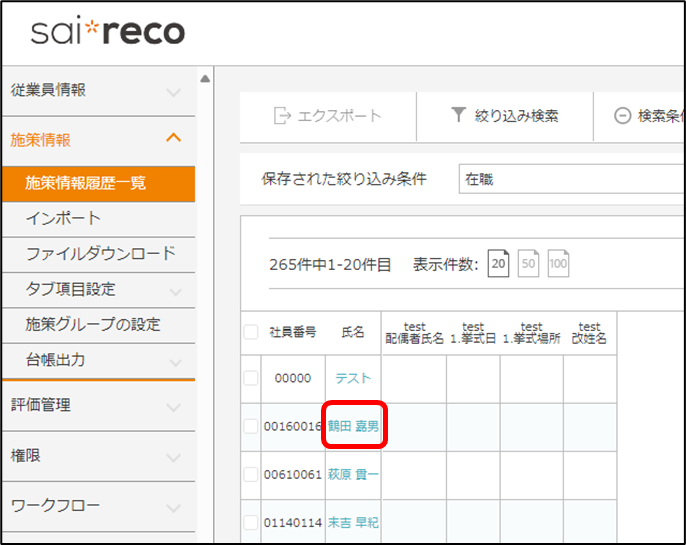Toggle the select-all checkbox in table header
Viewport: 686px width, 545px height.
click(251, 332)
